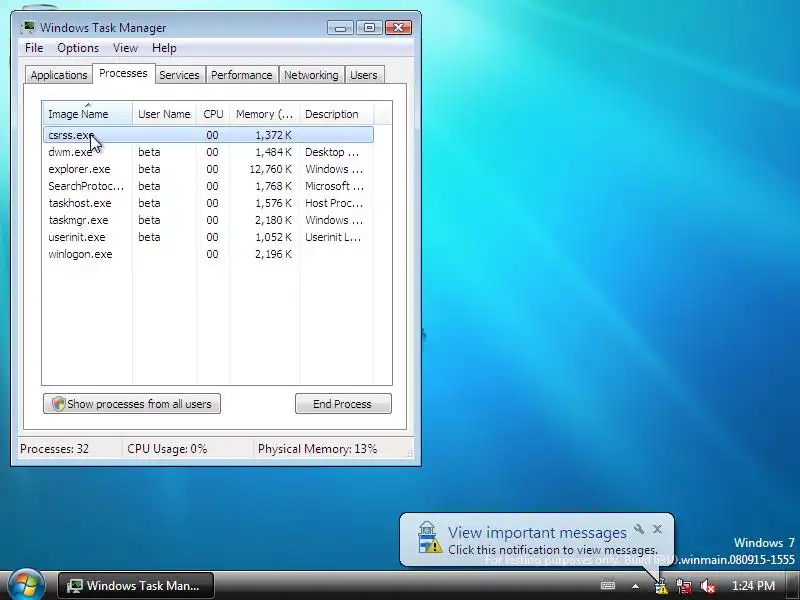800x600 pixels.
Task: Switch to the Users tab
Action: tap(364, 75)
